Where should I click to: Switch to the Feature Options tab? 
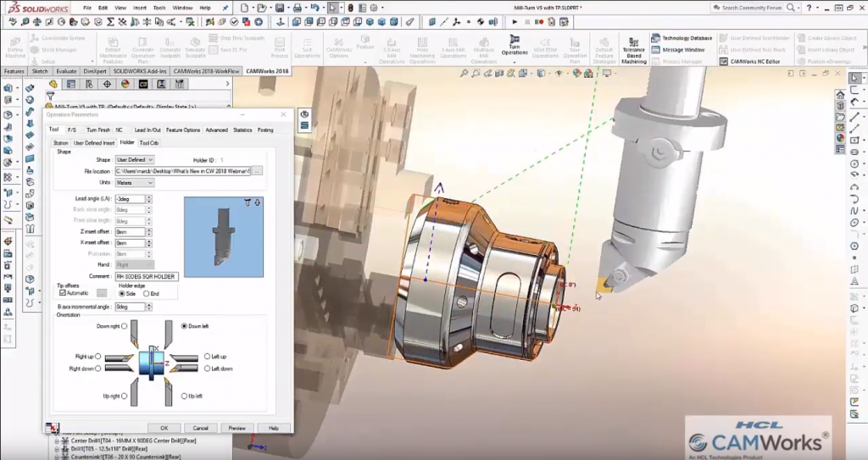point(183,130)
